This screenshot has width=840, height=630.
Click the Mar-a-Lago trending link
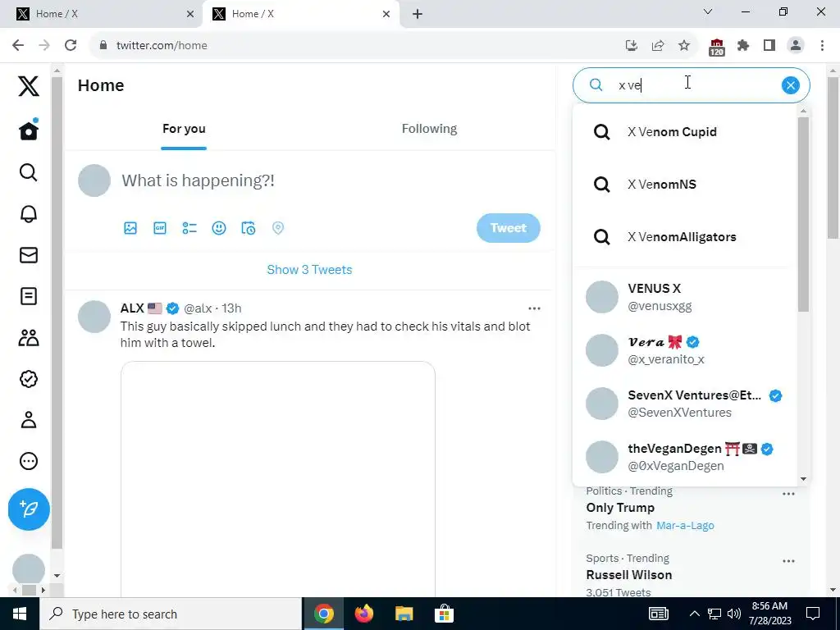tap(685, 526)
